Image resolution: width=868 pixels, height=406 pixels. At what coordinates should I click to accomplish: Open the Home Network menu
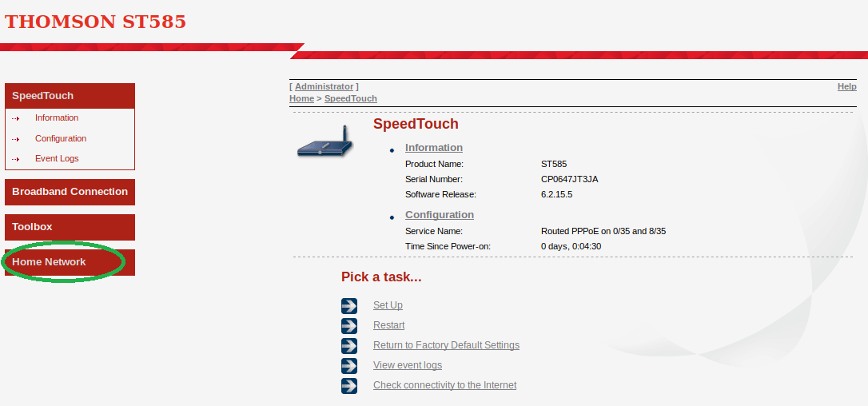pos(70,262)
